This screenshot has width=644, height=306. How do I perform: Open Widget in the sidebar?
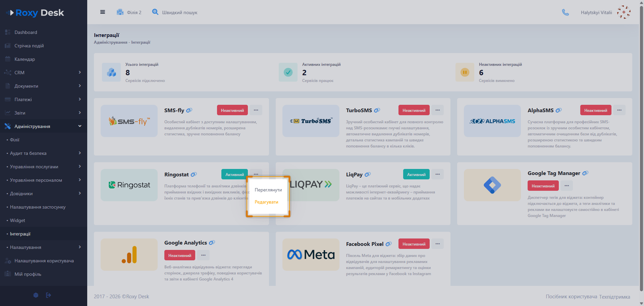pos(44,220)
